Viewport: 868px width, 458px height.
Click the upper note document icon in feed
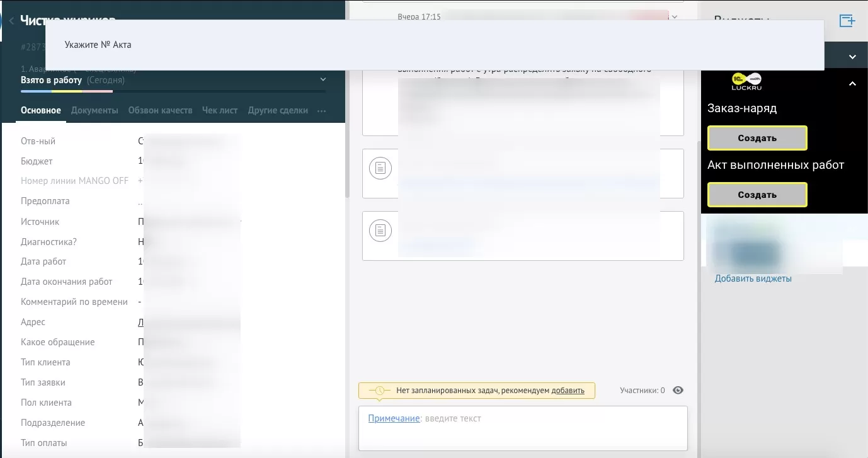click(x=380, y=168)
